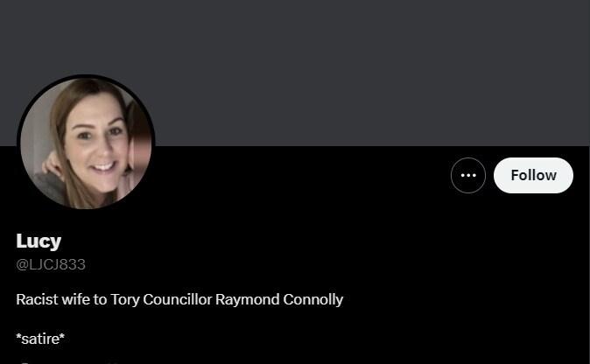
Task: Expand the profile overflow menu with dots
Action: (x=468, y=175)
